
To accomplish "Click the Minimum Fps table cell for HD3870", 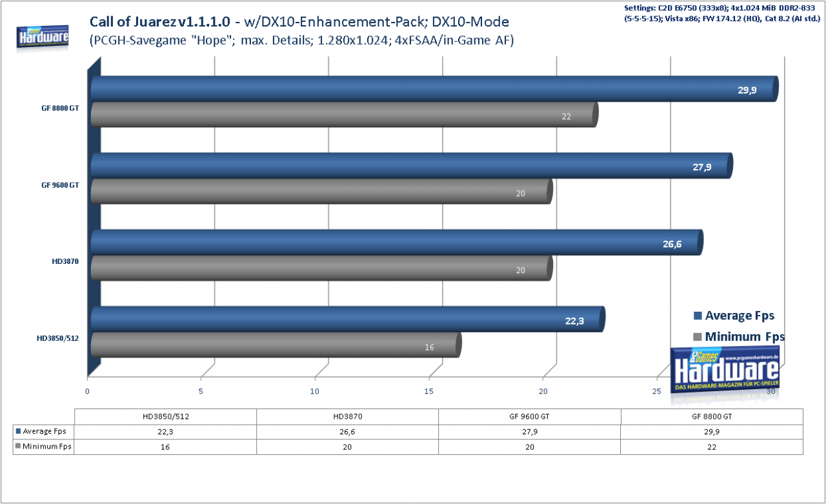I will tap(348, 446).
